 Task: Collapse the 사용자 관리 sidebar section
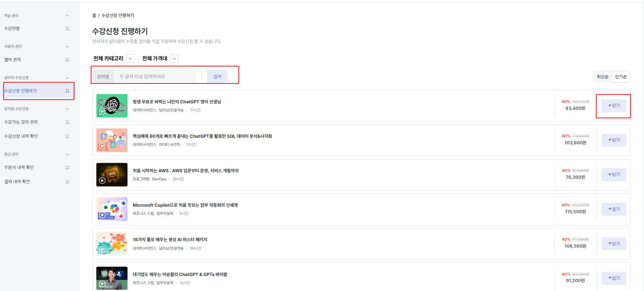67,47
